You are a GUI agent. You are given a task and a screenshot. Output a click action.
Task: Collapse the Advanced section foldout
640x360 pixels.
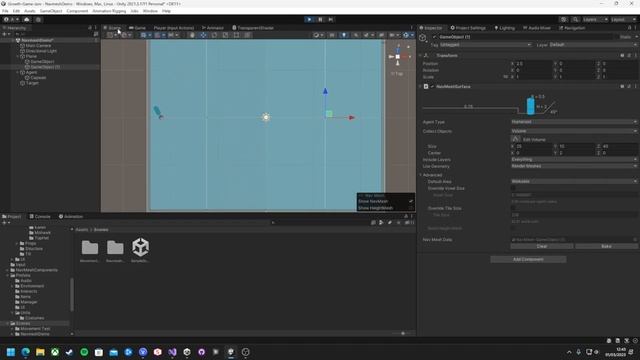pyautogui.click(x=421, y=175)
